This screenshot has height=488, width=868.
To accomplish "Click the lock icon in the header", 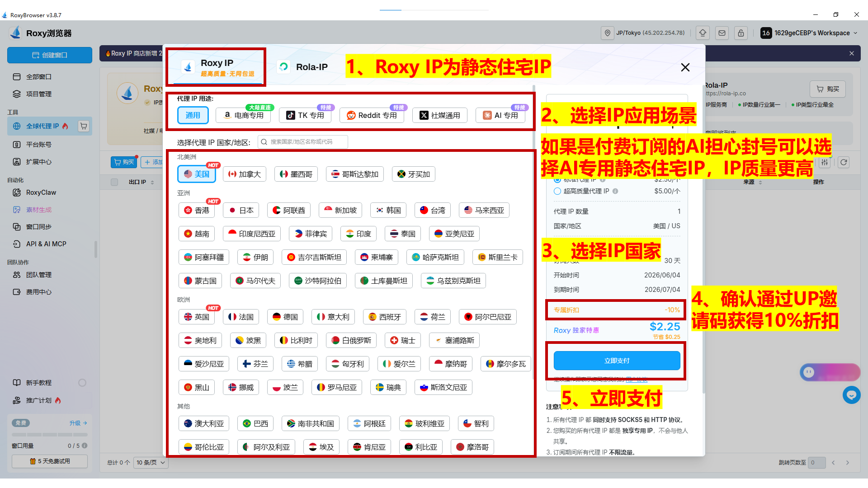I will coord(741,33).
